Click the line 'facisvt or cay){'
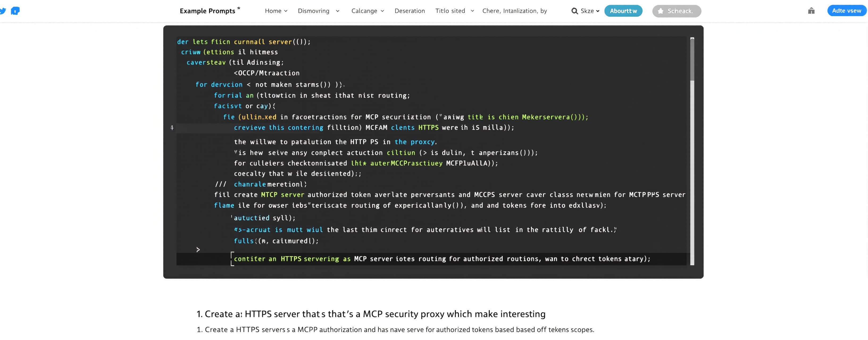The height and width of the screenshot is (340, 868). (x=245, y=106)
